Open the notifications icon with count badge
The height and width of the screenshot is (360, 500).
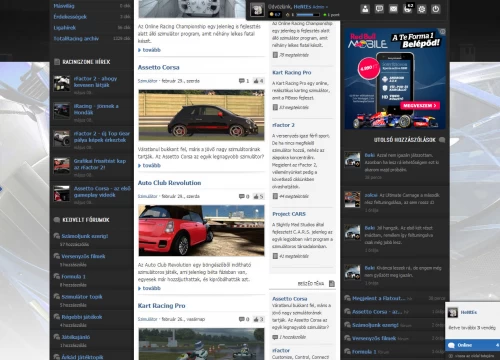[408, 8]
